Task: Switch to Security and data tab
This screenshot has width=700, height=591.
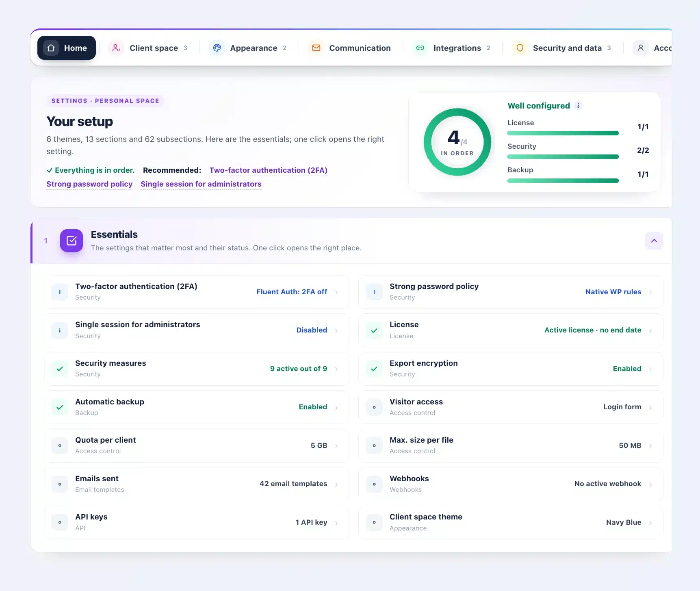Action: 562,48
